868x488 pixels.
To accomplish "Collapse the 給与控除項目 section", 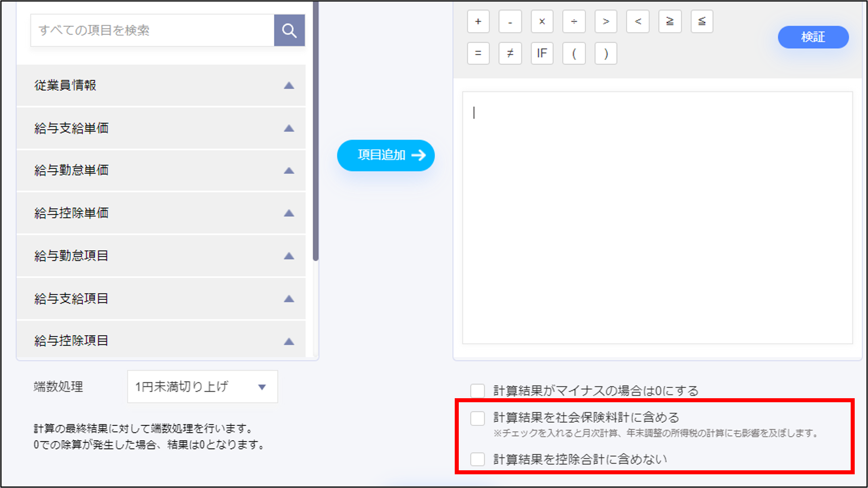I will [x=289, y=341].
